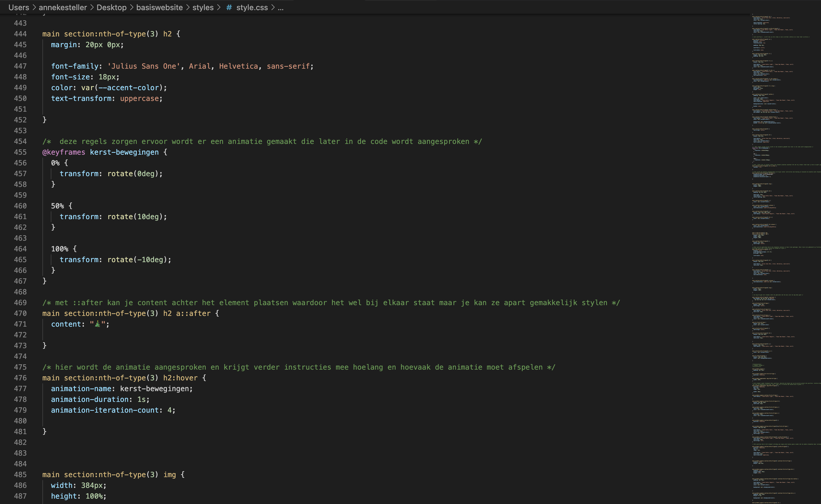
Task: Click 'var(--accent-color)' value
Action: click(122, 88)
